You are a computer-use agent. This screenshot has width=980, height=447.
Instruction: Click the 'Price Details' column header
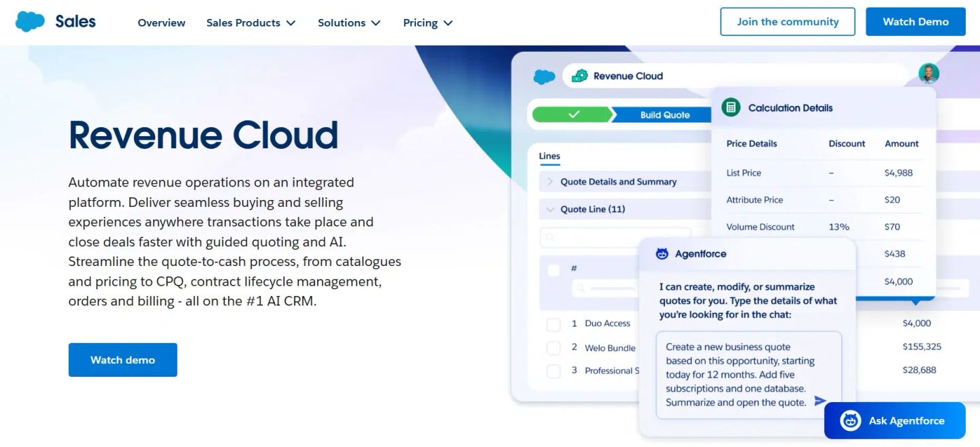751,144
